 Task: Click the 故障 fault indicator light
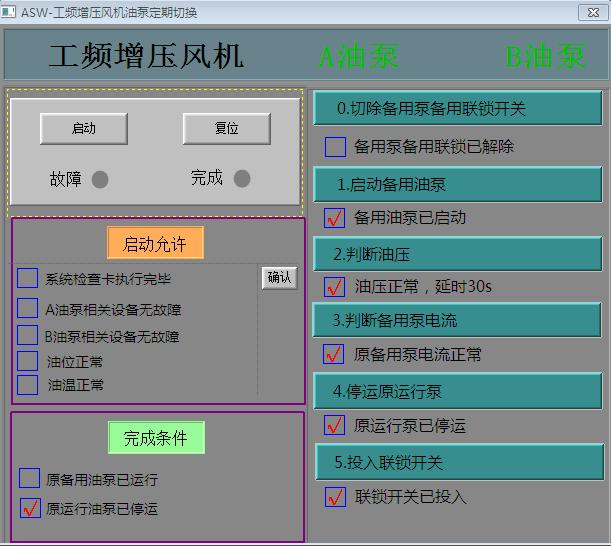point(100,179)
